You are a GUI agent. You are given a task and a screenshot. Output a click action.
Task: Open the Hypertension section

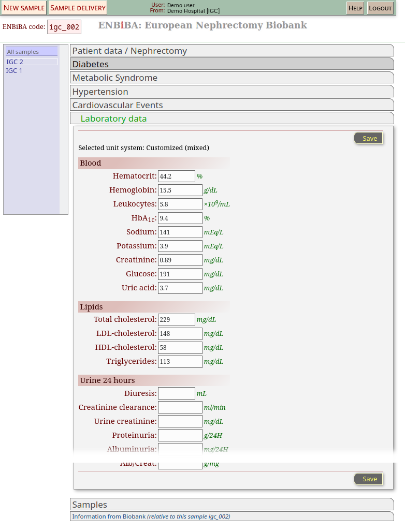click(x=232, y=92)
